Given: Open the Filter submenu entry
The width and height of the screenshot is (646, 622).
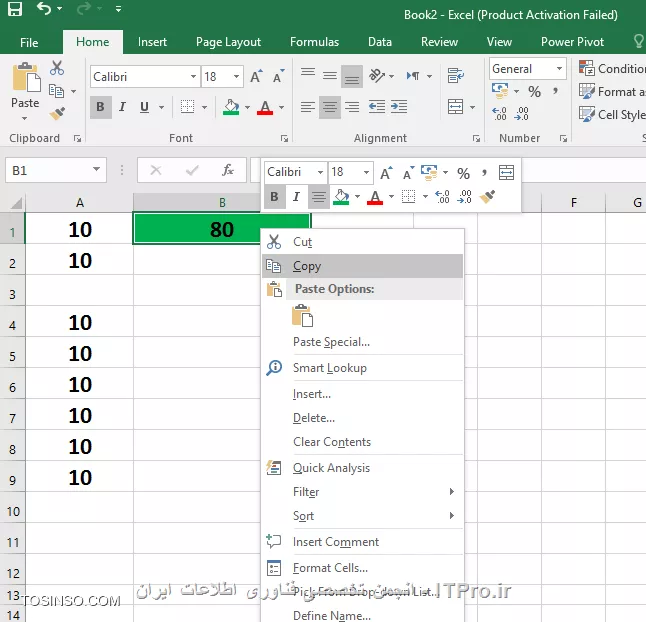Looking at the screenshot, I should 363,492.
